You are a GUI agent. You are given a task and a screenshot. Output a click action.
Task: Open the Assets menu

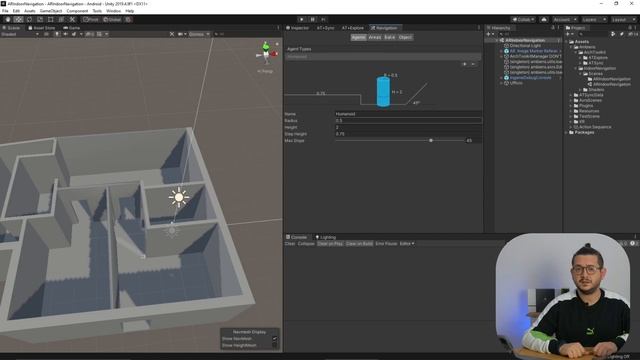pyautogui.click(x=29, y=11)
